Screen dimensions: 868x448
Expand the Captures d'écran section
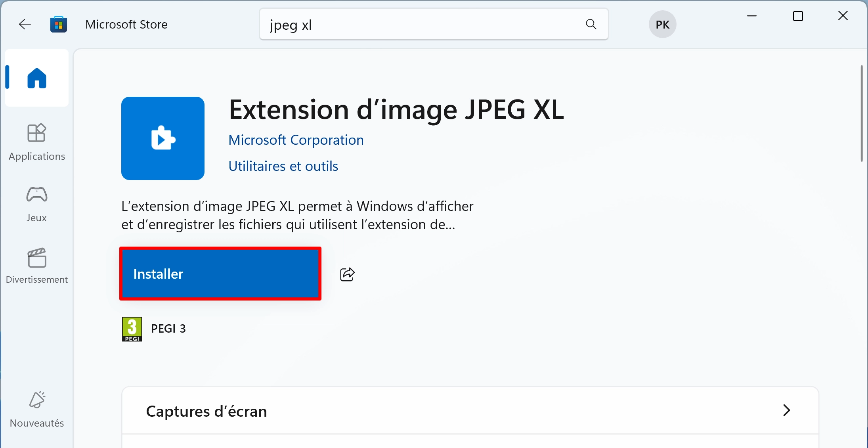pyautogui.click(x=786, y=410)
